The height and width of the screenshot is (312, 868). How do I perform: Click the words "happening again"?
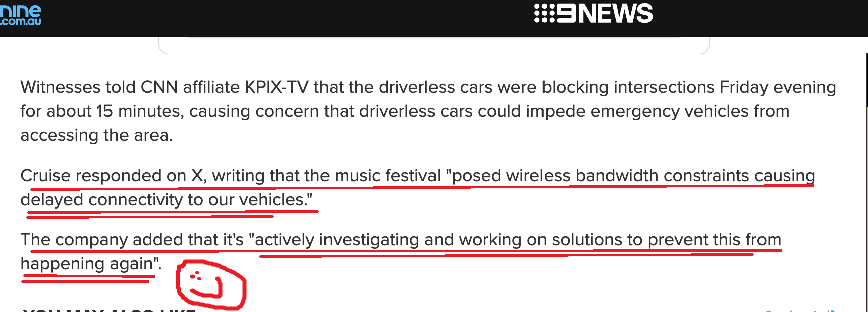click(x=86, y=264)
